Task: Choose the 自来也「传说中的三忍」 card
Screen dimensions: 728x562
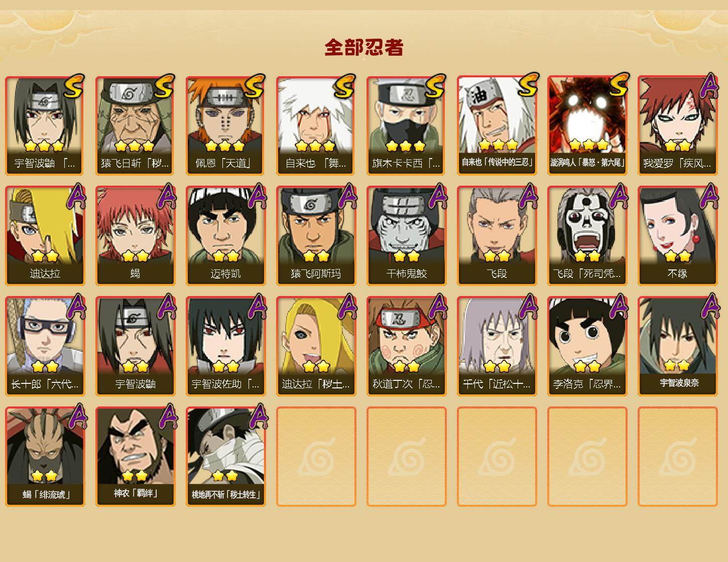Action: click(497, 125)
